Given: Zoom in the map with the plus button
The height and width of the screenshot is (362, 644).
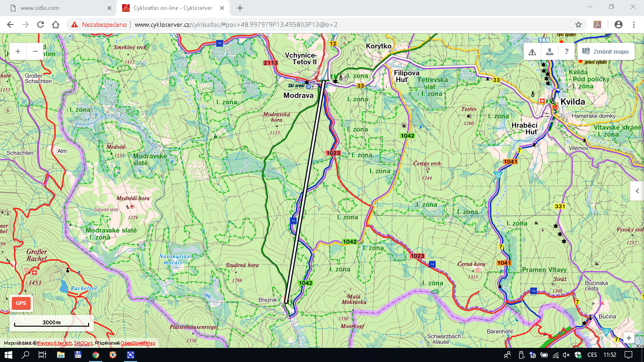Looking at the screenshot, I should (x=18, y=51).
